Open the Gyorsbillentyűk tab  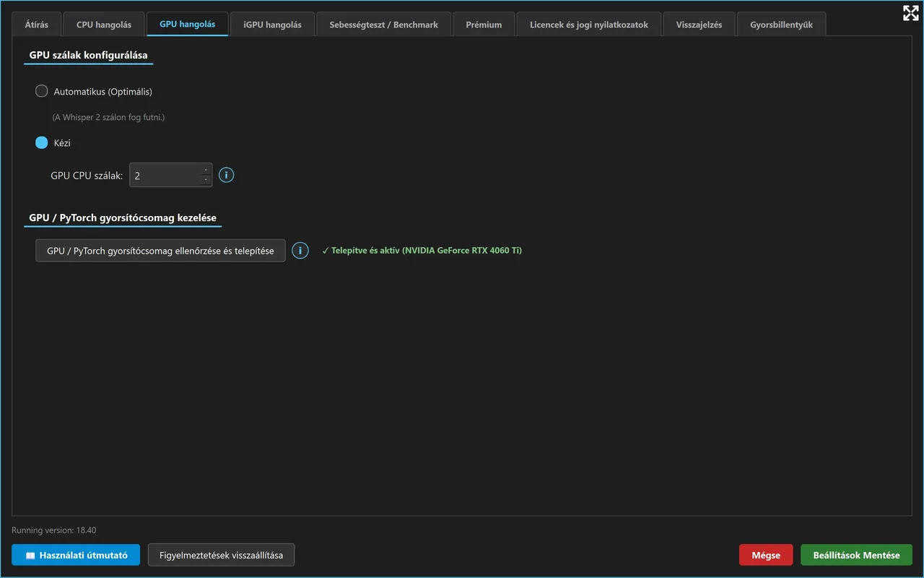coord(782,25)
